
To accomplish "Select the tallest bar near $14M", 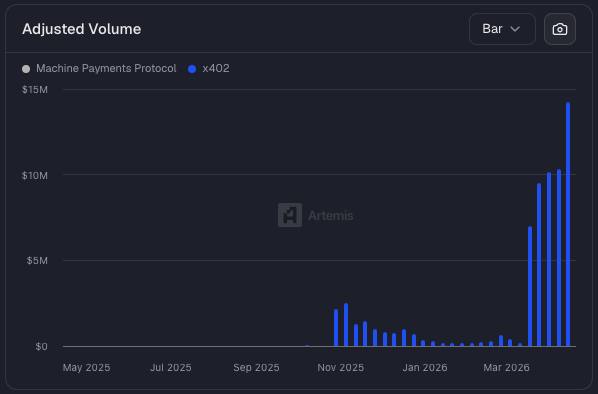I will click(568, 224).
